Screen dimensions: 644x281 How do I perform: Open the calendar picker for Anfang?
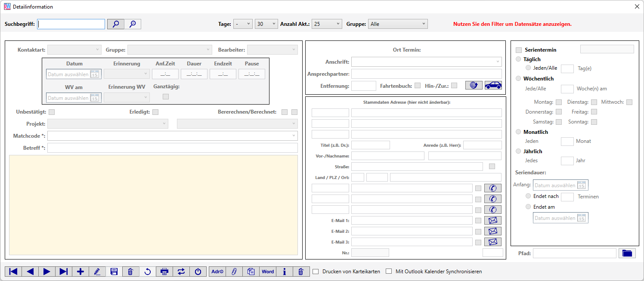click(x=581, y=185)
